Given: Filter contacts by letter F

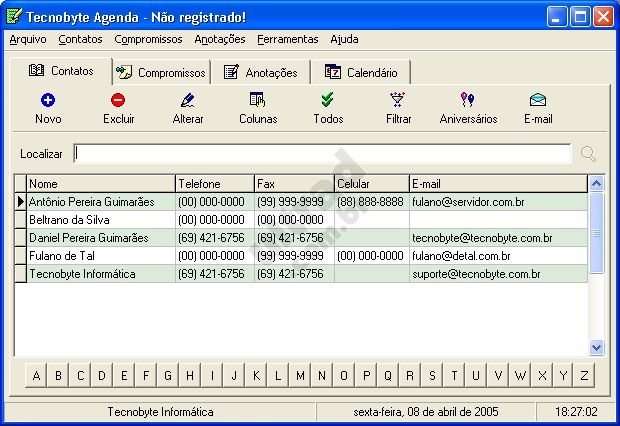Looking at the screenshot, I should [146, 375].
